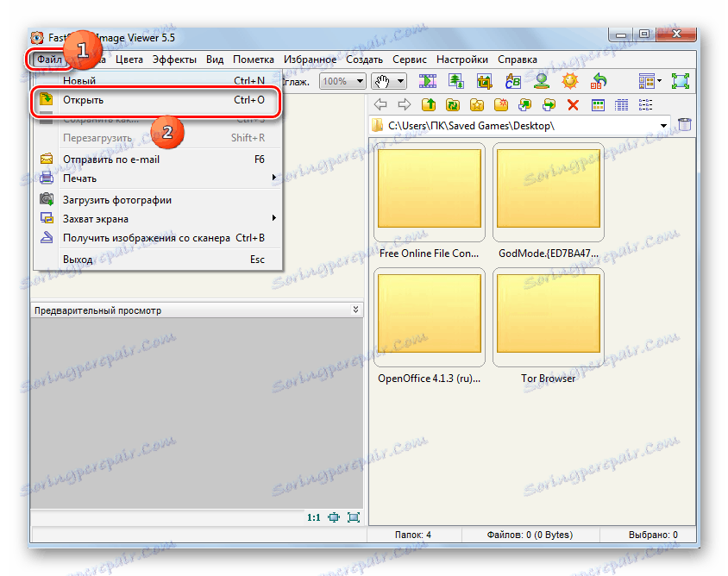The width and height of the screenshot is (728, 576).
Task: Click the green stamp watermark icon
Action: pos(542,81)
